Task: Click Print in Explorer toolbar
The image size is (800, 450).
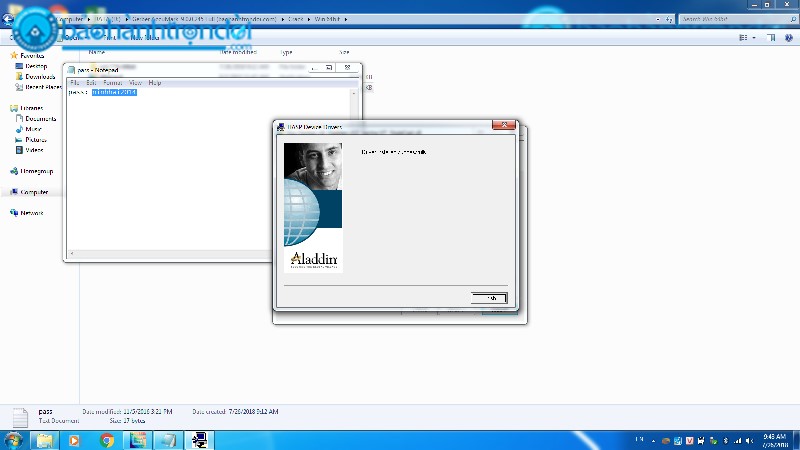Action: pyautogui.click(x=110, y=38)
